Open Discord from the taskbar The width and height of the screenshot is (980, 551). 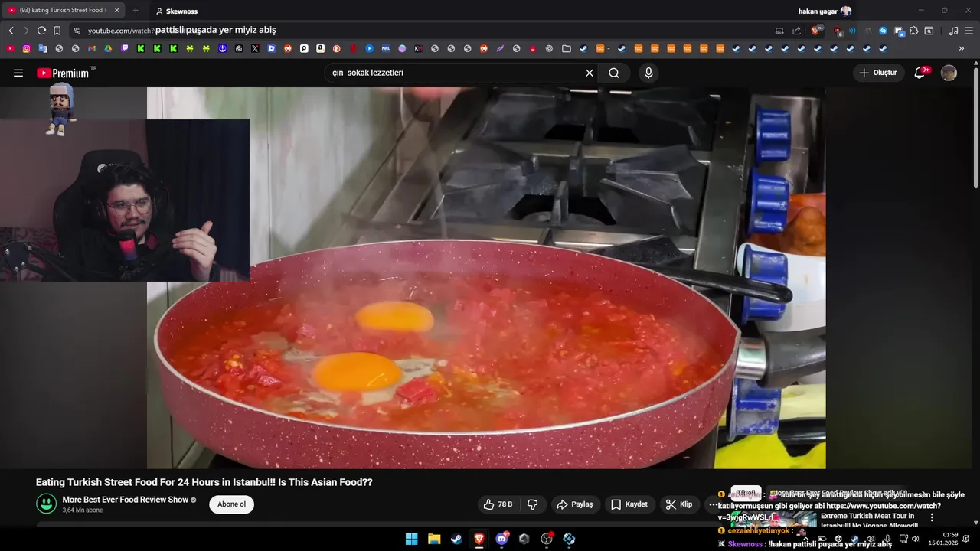coord(501,539)
